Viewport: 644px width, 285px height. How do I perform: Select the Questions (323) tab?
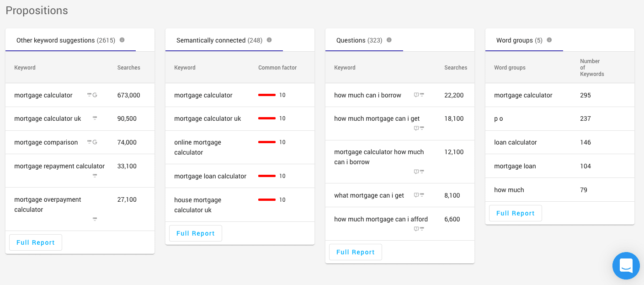(364, 40)
